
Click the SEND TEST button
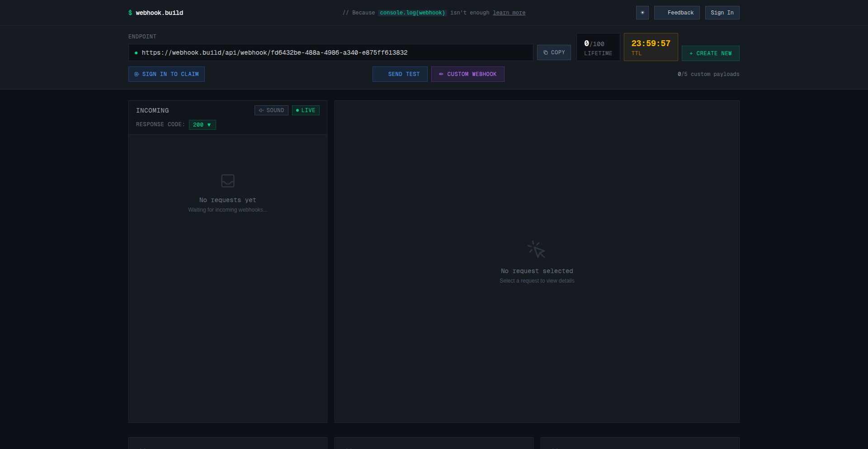pyautogui.click(x=400, y=74)
